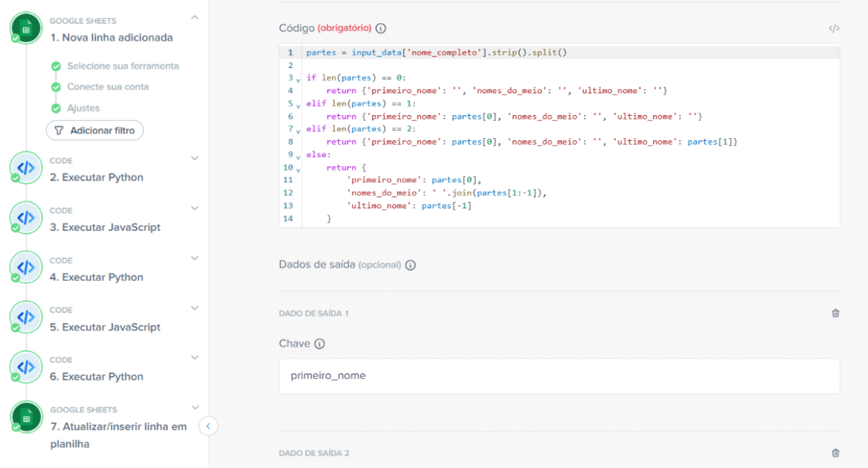Click code line 1 with input_data strip split

tap(436, 53)
